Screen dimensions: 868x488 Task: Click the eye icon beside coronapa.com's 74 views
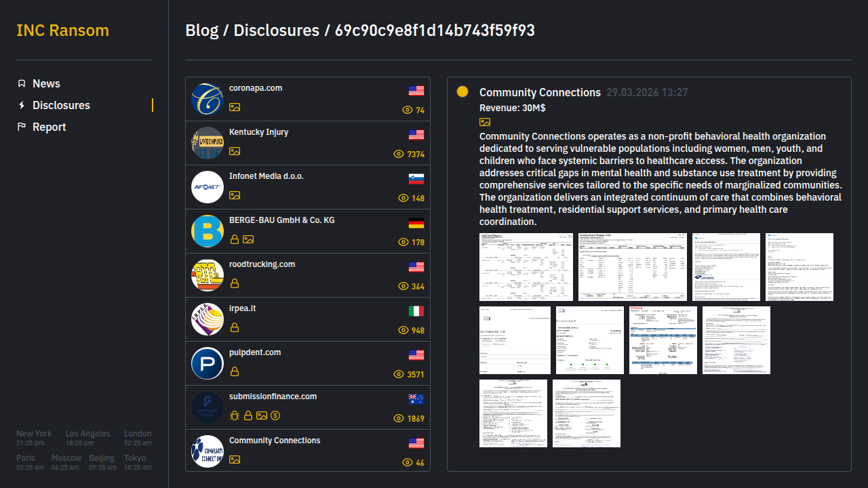coord(408,110)
